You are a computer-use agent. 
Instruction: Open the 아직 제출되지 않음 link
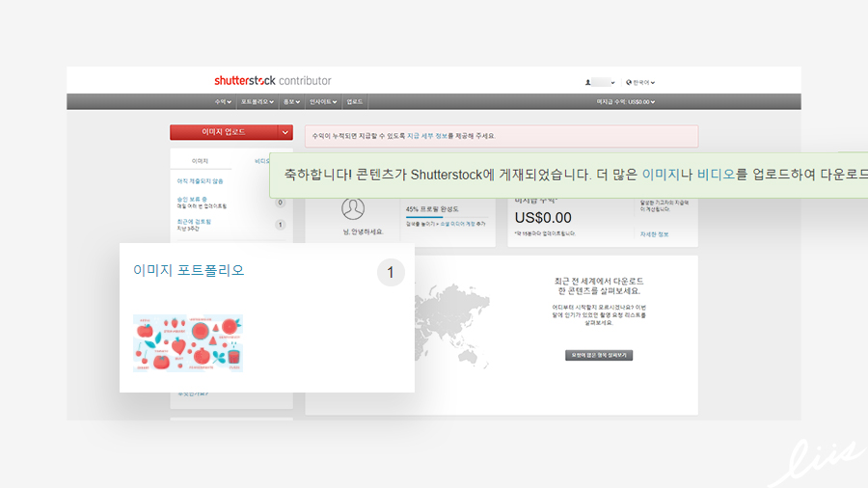[x=200, y=181]
